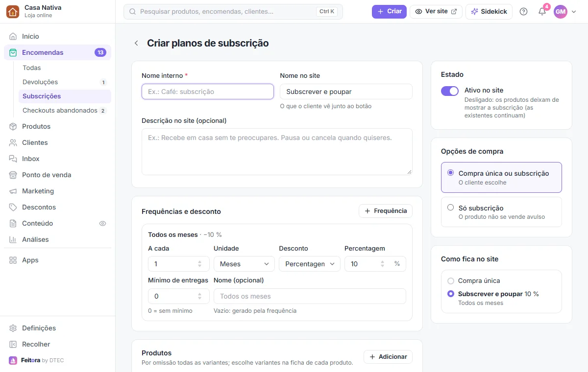
Task: Click the Definições menu item
Action: click(x=57, y=328)
